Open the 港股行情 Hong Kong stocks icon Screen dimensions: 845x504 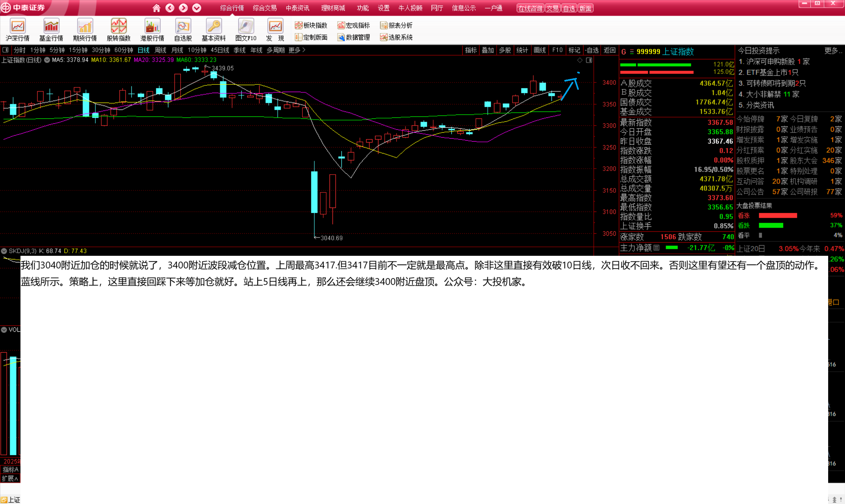[x=152, y=30]
